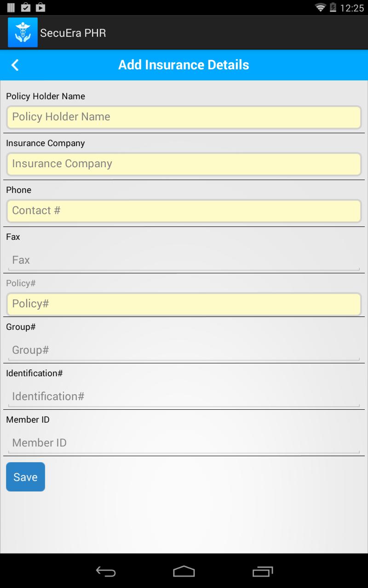368x588 pixels.
Task: Select the Member ID input field
Action: [184, 443]
